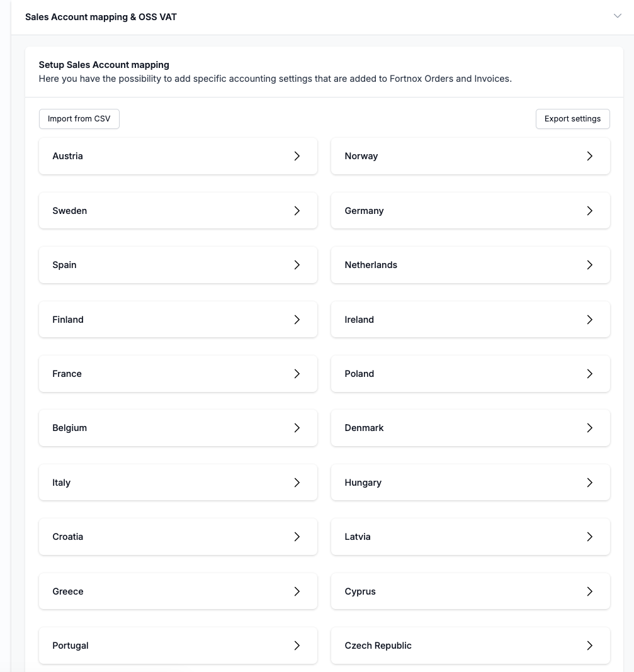
Task: Open the Poland country card
Action: 470,374
